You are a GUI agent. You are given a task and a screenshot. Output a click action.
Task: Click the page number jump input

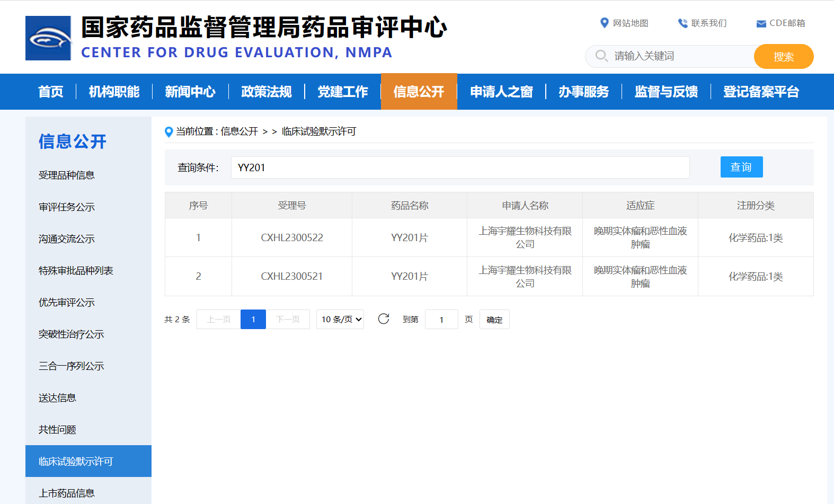click(441, 320)
